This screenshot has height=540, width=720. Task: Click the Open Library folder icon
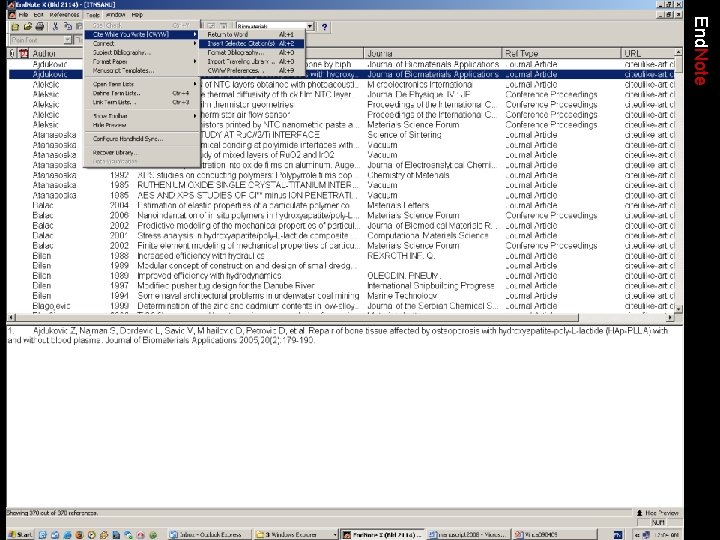(x=28, y=27)
